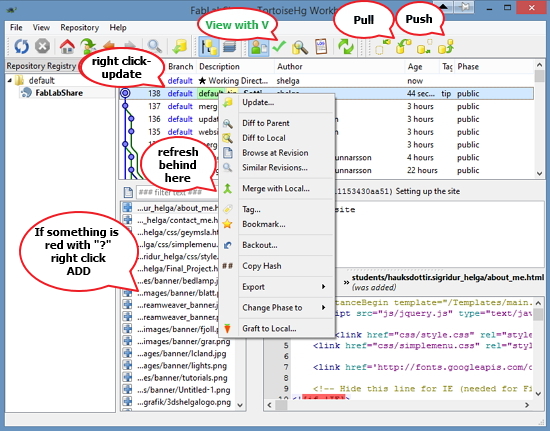Toggle the stacked-layers panel toolbar icon
This screenshot has width=550, height=431.
[x=229, y=47]
